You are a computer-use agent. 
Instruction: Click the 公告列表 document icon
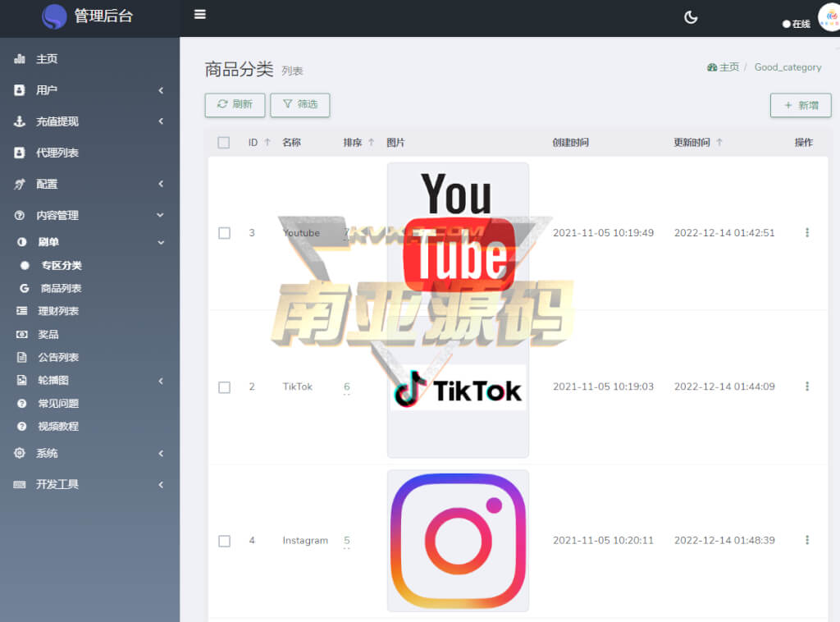pos(22,357)
